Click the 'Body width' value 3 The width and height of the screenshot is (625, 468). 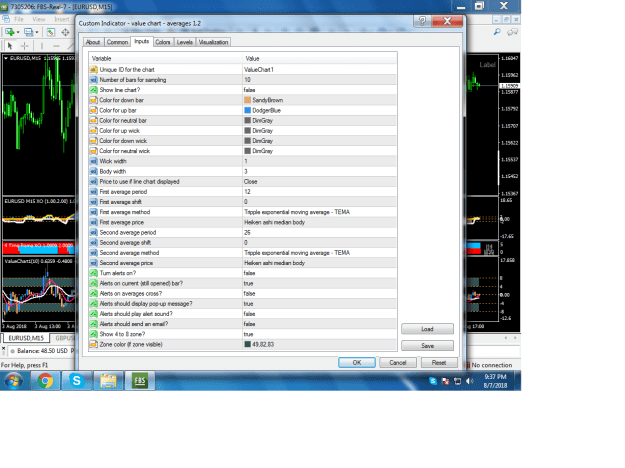pyautogui.click(x=319, y=171)
